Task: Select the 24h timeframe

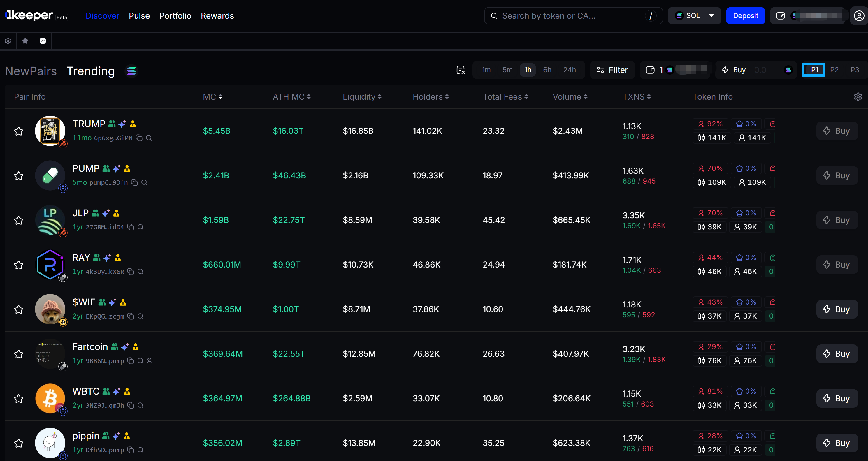Action: tap(569, 70)
